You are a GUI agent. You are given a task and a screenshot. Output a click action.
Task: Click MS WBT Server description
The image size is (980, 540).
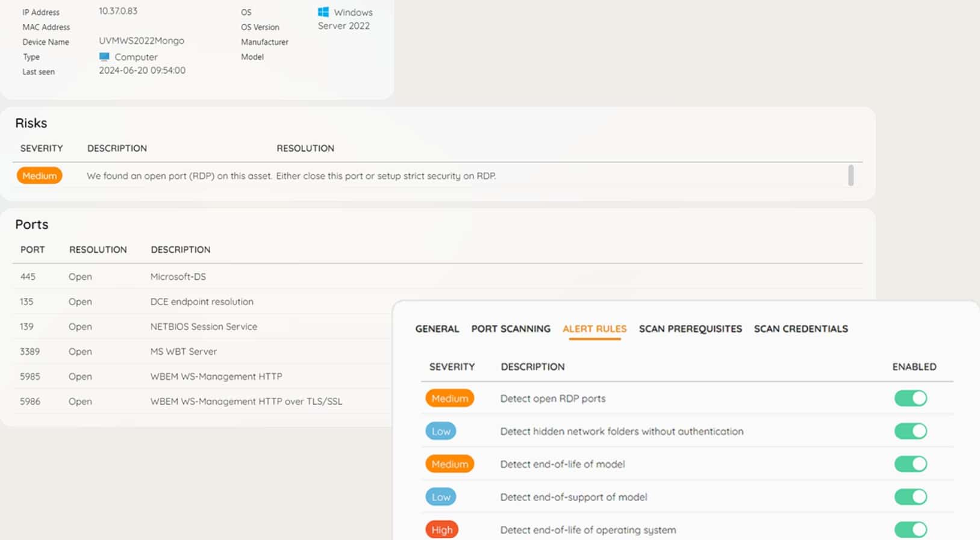click(x=184, y=352)
